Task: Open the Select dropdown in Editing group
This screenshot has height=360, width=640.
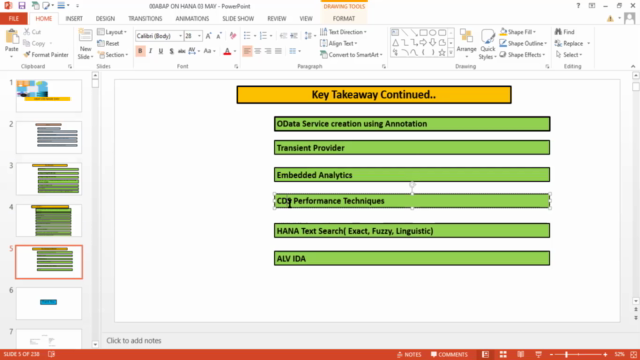Action: click(x=569, y=55)
